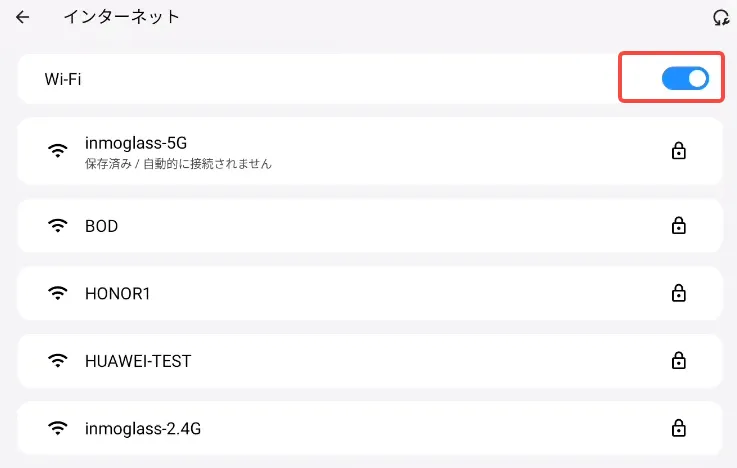Image resolution: width=737 pixels, height=468 pixels.
Task: Tap the HUAWEI-TEST network name
Action: (138, 361)
